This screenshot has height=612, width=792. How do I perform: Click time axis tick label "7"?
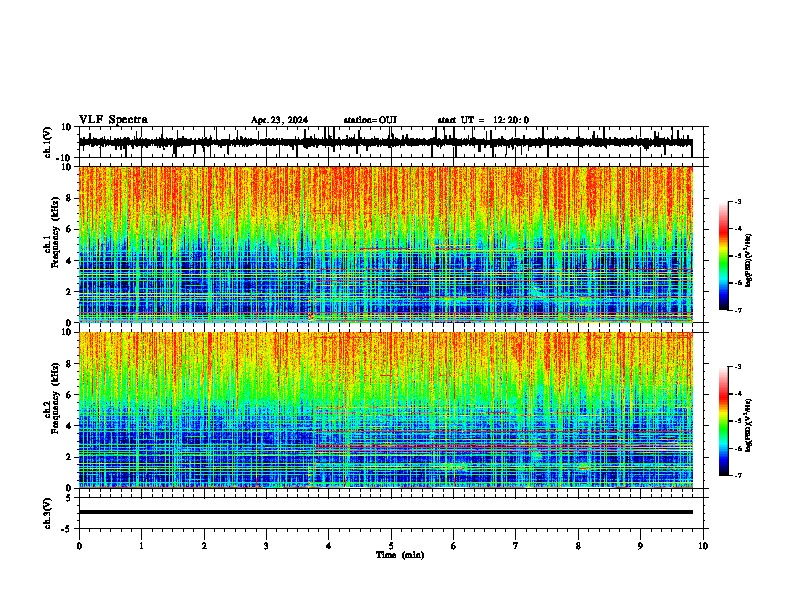pos(516,546)
